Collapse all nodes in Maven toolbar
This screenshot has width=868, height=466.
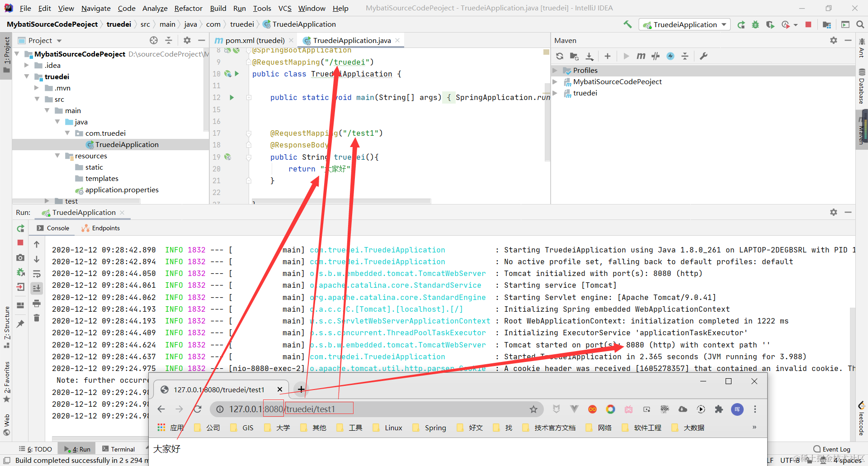685,56
